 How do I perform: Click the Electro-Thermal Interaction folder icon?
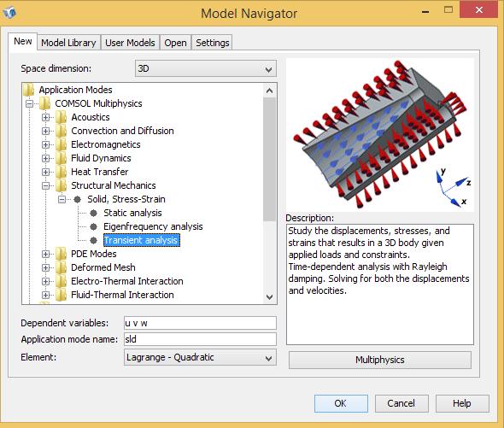(61, 281)
